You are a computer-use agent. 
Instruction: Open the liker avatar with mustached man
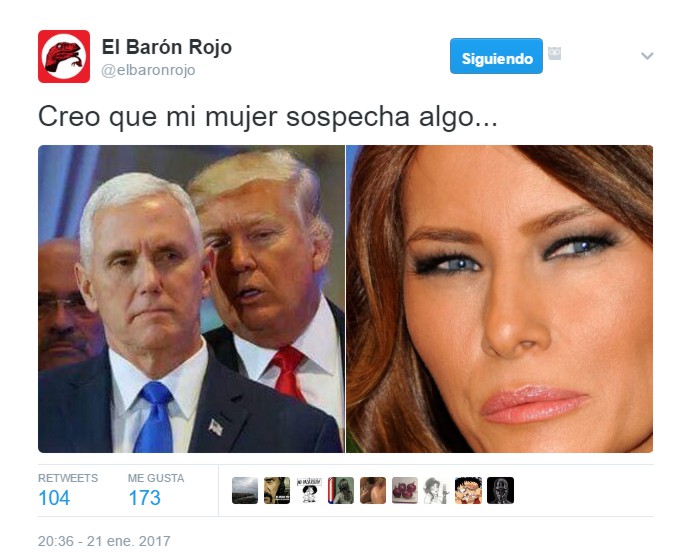277,490
